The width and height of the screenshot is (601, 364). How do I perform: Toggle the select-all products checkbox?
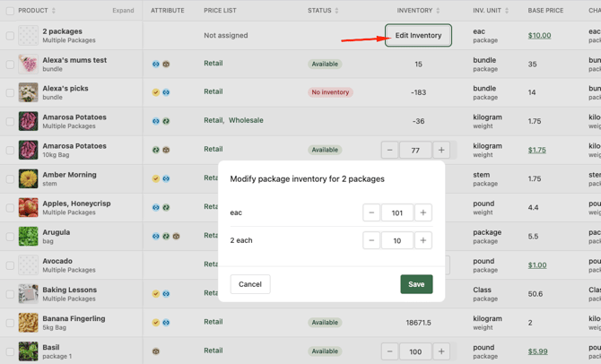pyautogui.click(x=10, y=11)
